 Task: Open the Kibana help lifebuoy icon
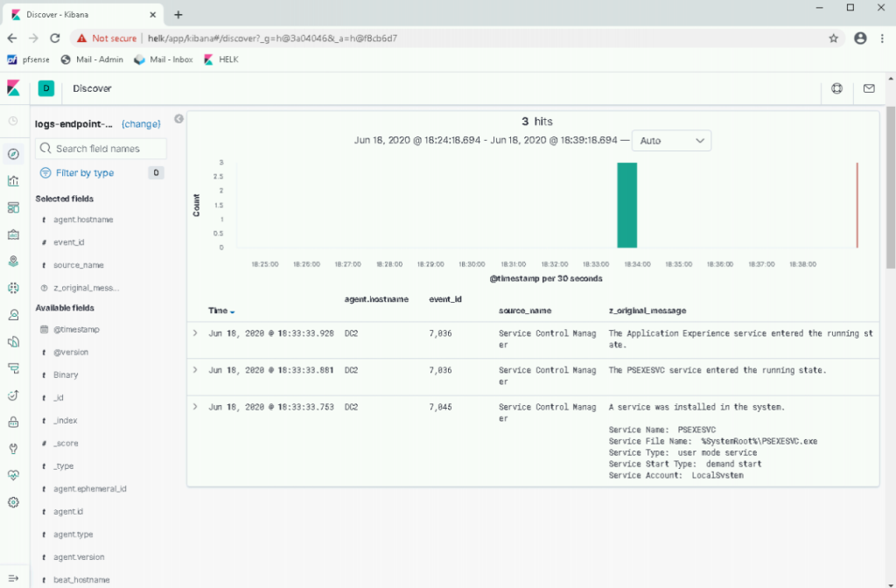click(836, 88)
